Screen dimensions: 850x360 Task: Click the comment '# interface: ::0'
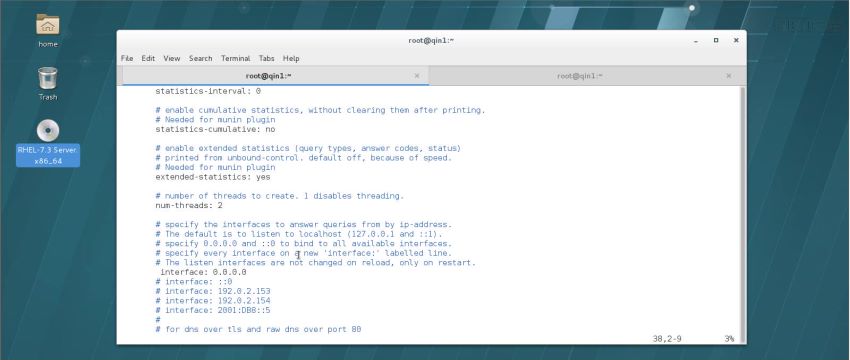[x=194, y=282]
